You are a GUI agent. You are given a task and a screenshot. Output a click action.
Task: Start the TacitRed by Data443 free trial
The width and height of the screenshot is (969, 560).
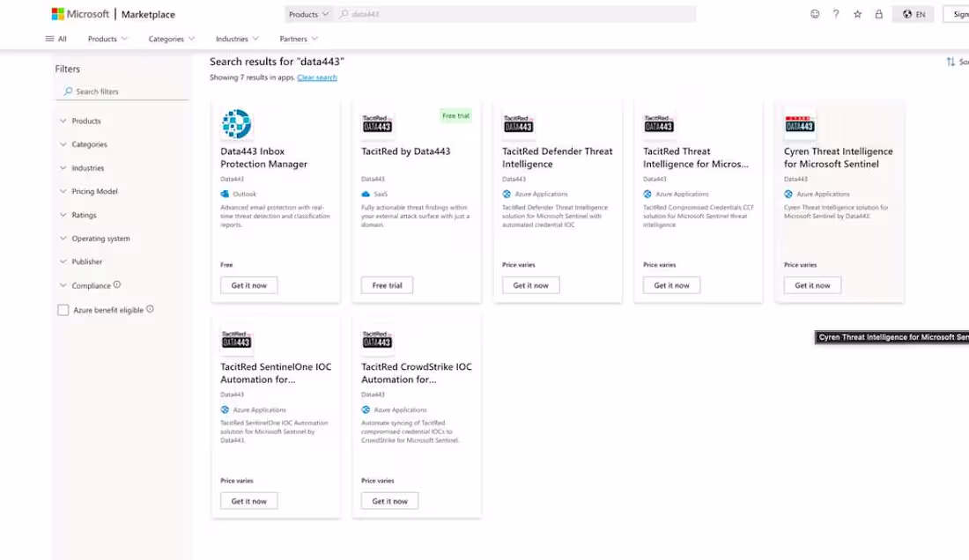tap(386, 284)
